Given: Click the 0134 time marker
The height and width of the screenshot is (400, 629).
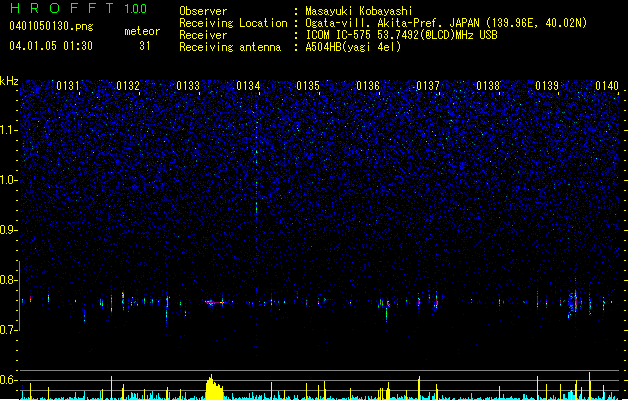Looking at the screenshot, I should [x=248, y=86].
